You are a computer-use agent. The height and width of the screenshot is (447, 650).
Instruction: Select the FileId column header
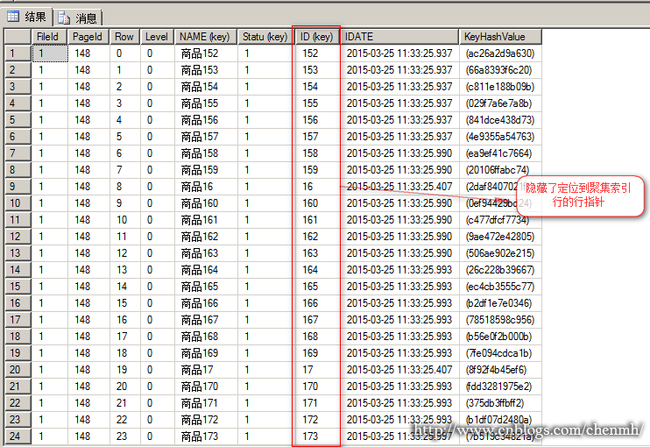(x=50, y=36)
